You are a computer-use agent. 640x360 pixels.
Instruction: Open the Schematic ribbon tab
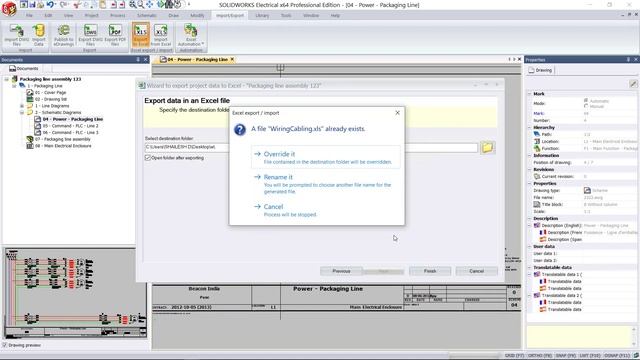click(x=147, y=16)
